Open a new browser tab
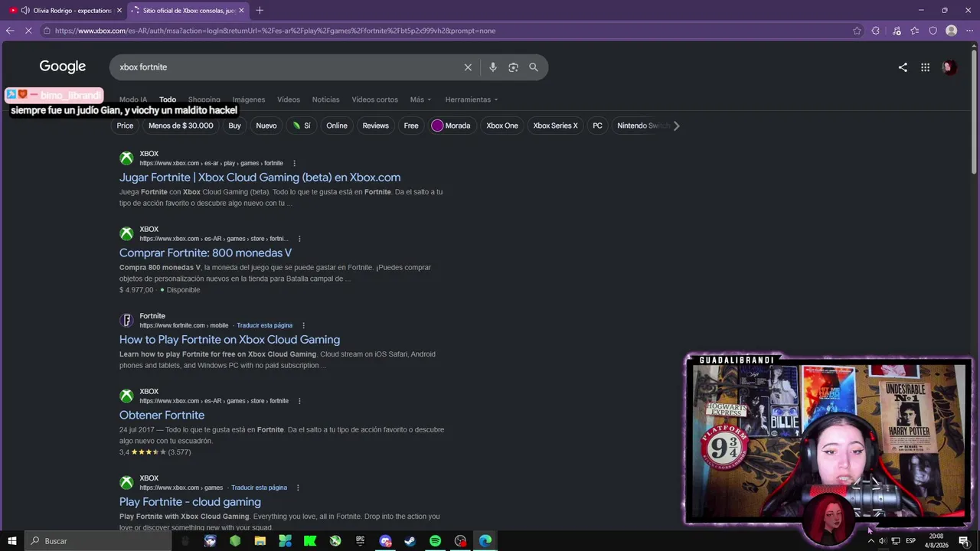Viewport: 980px width, 551px height. click(x=260, y=10)
